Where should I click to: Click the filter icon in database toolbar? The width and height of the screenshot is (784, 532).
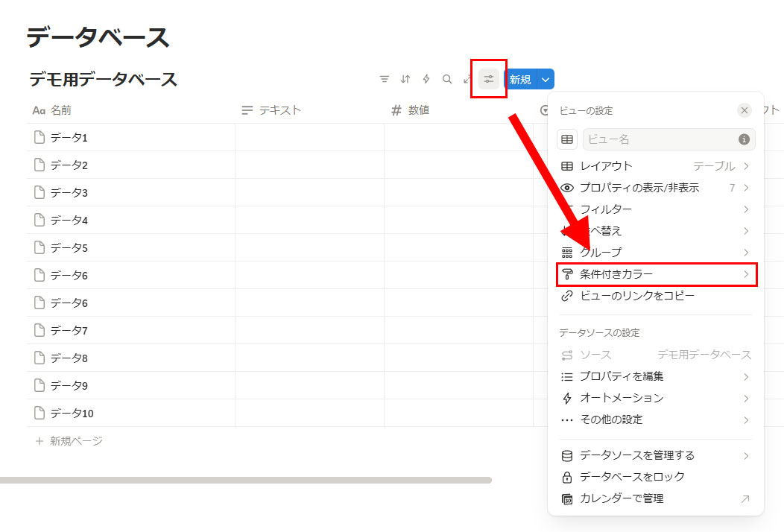click(385, 79)
